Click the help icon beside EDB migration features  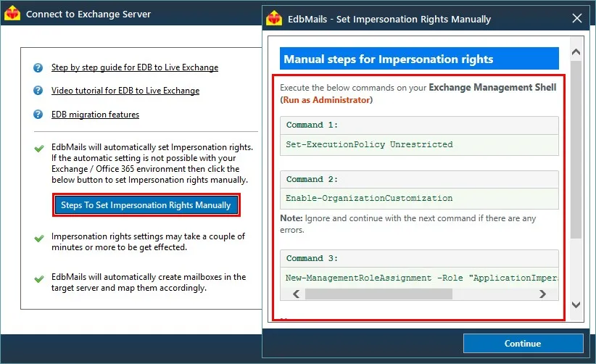pos(38,114)
